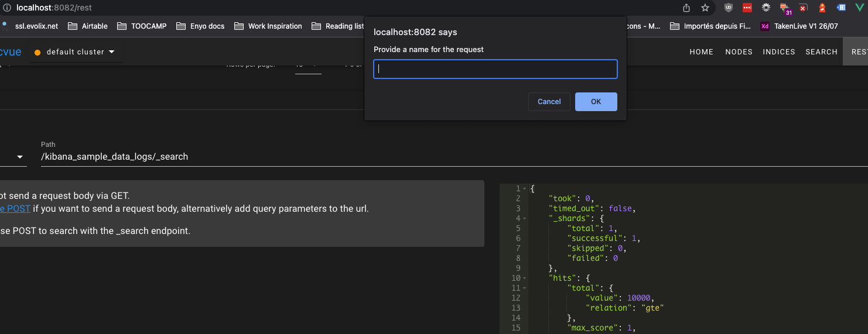Open the TakenLive V1 26/07 bookmark

click(799, 26)
